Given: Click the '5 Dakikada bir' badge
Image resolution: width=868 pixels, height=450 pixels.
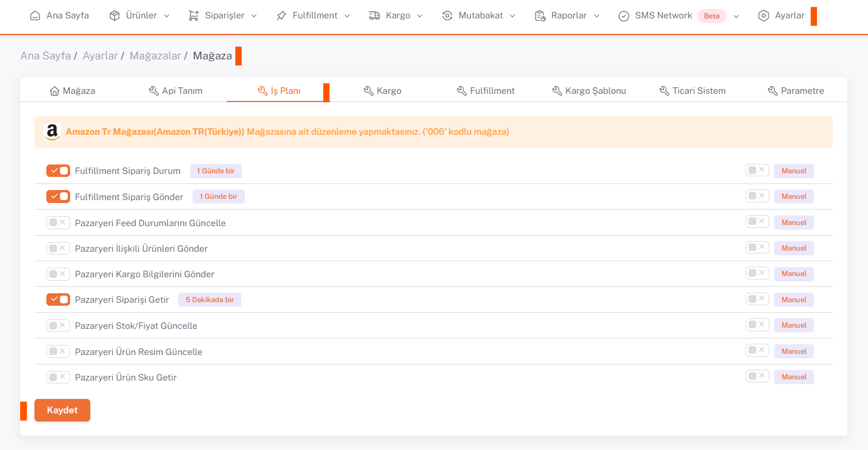Looking at the screenshot, I should 210,300.
